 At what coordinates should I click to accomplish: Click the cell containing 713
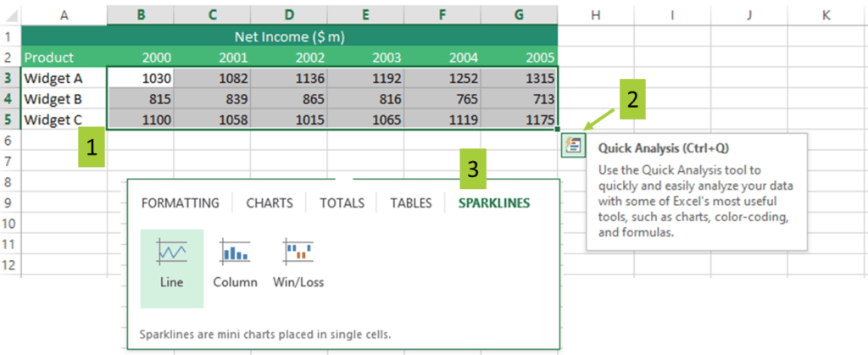tap(520, 99)
